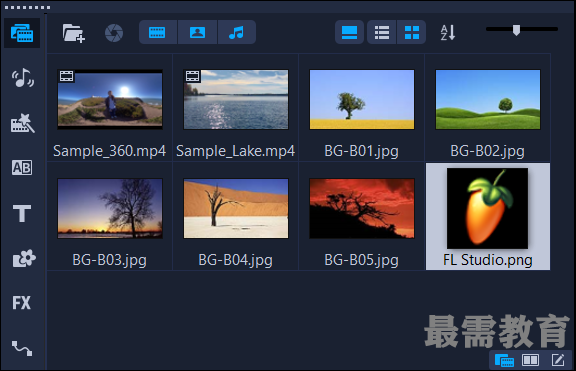Click the BG-B04.jpg file name
Image resolution: width=576 pixels, height=371 pixels.
pos(235,260)
